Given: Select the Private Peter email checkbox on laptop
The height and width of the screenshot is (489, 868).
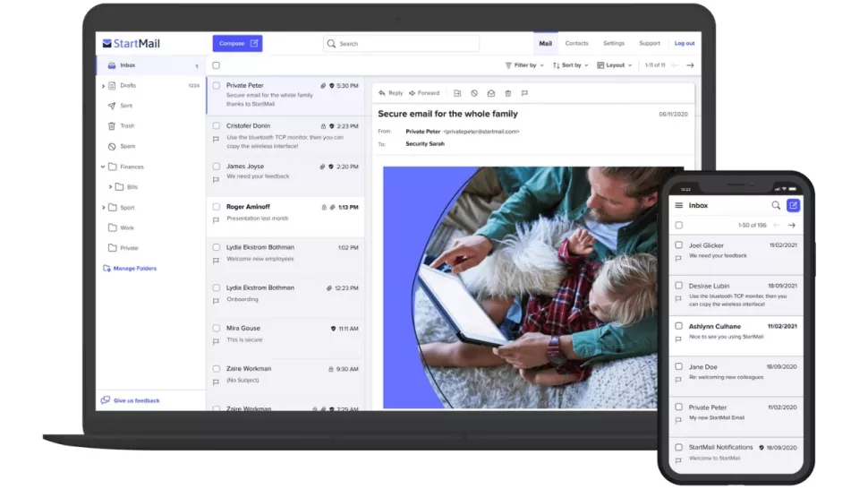Looking at the screenshot, I should [x=216, y=86].
